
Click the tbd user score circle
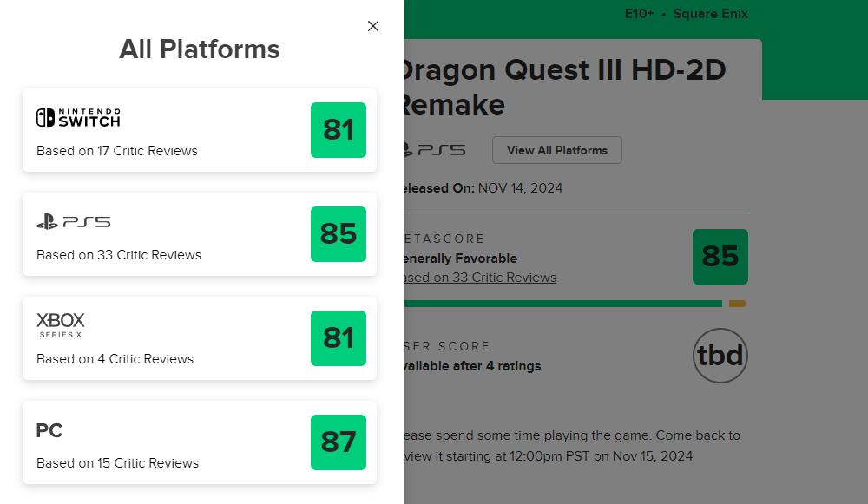pos(720,356)
